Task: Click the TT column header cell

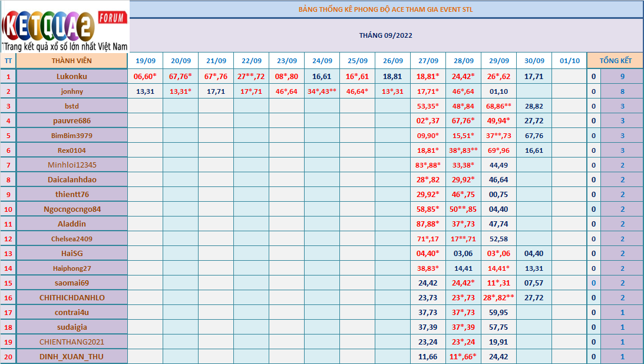Action: pos(8,61)
